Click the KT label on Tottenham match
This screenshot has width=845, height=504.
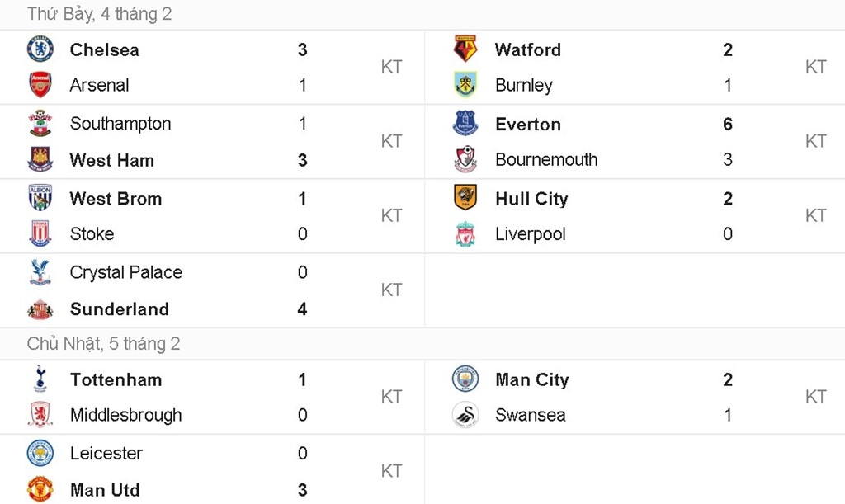click(x=392, y=397)
